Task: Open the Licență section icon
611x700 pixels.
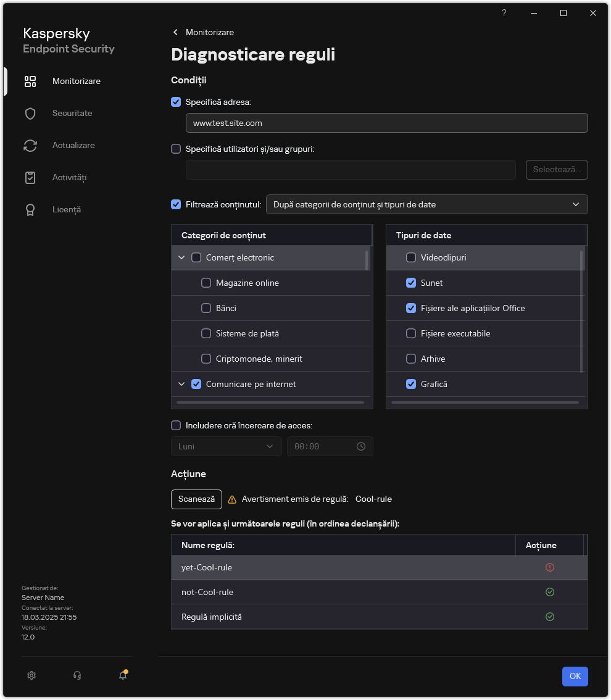Action: 30,209
